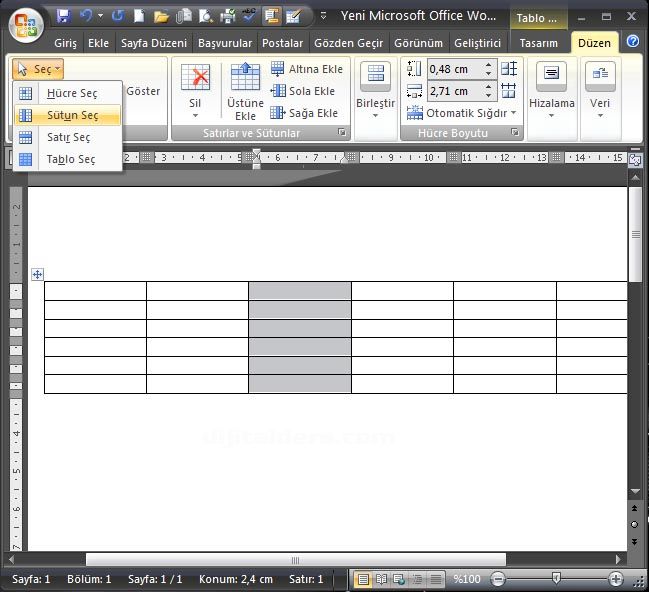Increase row height with up spinner
The height and width of the screenshot is (592, 649).
(489, 64)
